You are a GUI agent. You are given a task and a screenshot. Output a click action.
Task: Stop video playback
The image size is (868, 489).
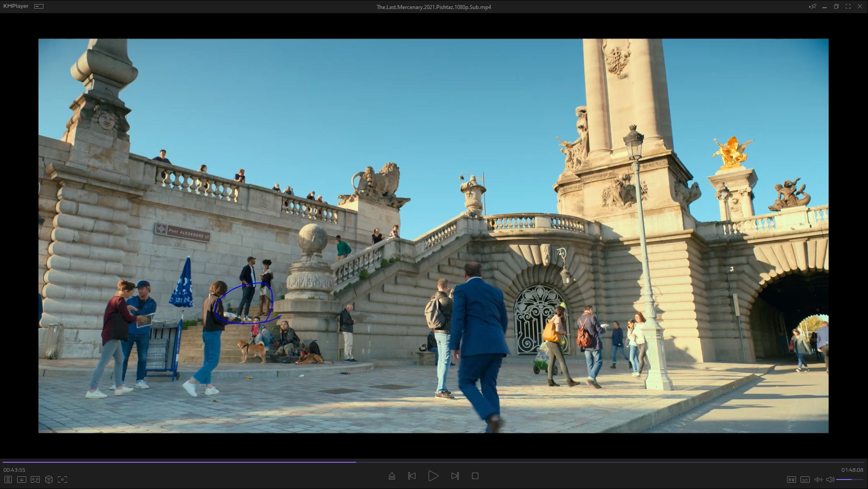coord(475,476)
